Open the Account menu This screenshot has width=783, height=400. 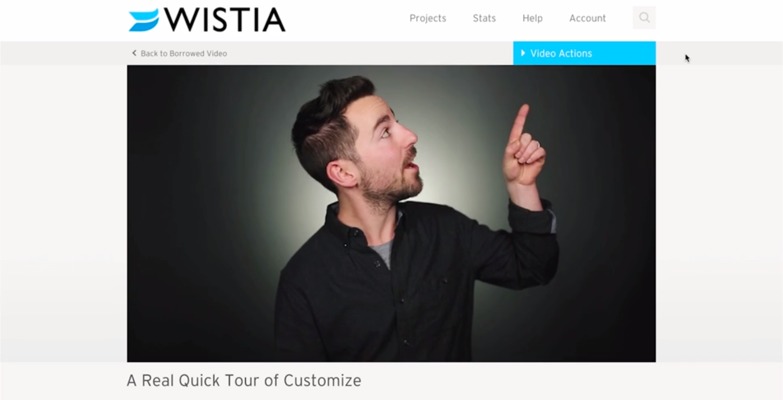click(587, 18)
